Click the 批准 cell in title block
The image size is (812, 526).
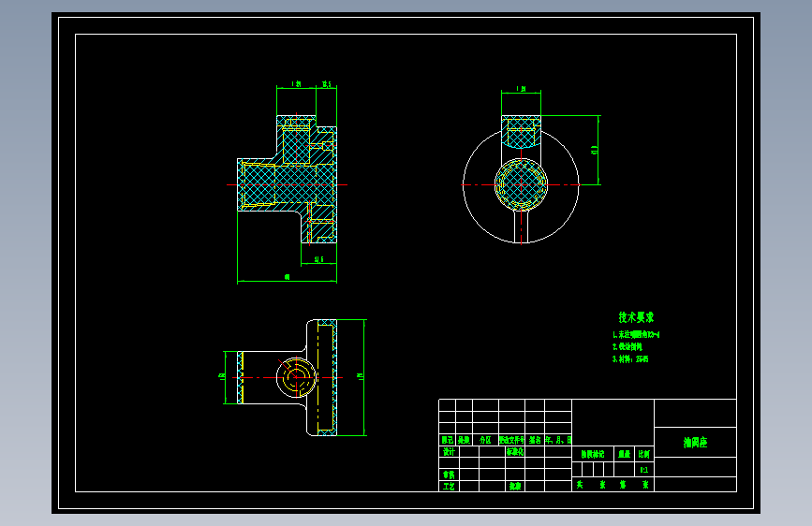(x=515, y=486)
